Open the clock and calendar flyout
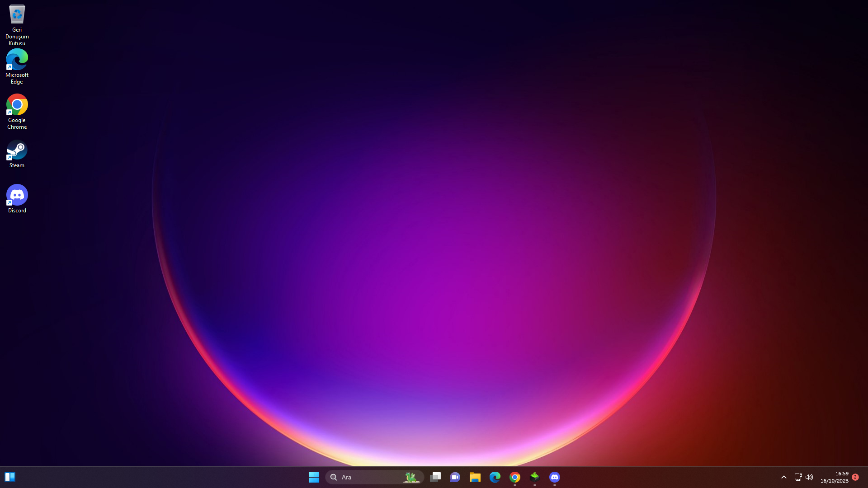 [x=835, y=477]
